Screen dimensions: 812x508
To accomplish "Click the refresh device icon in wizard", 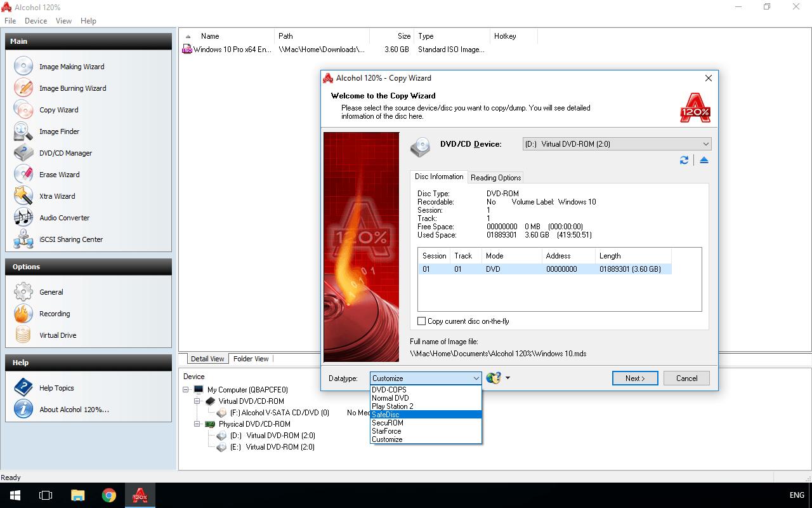I will [x=684, y=161].
